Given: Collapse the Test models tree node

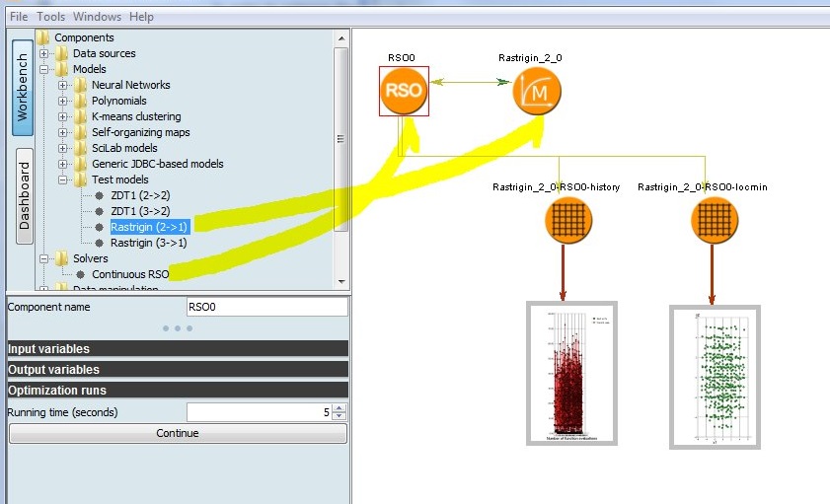Looking at the screenshot, I should 63,180.
